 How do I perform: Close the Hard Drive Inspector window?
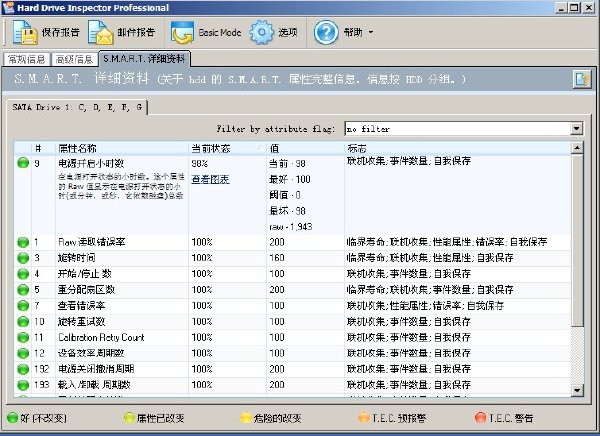point(589,8)
